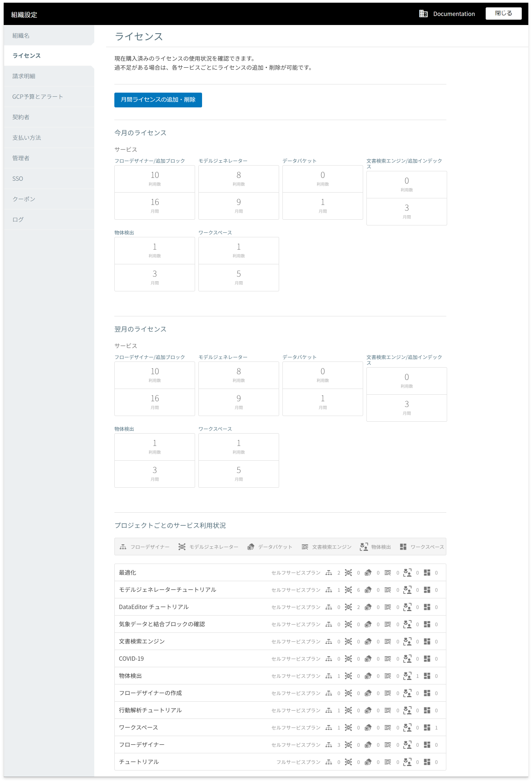Click monthly count 3 under 翌月 物体検出

click(155, 470)
